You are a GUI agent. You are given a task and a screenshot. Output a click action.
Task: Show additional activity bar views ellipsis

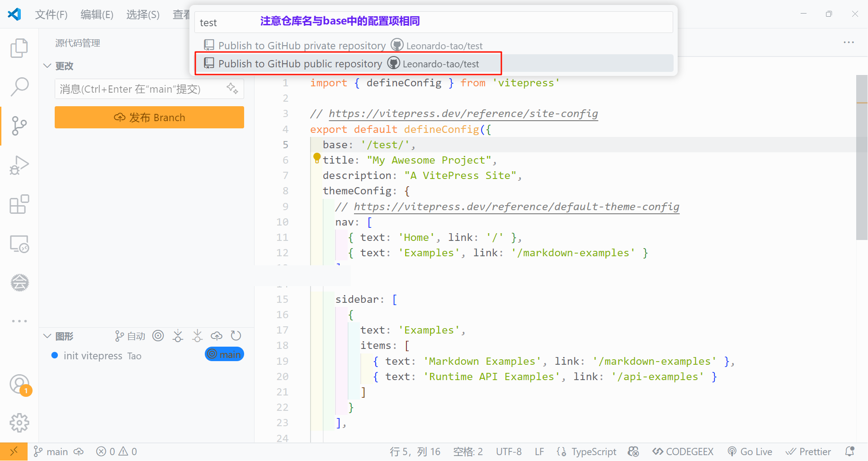click(x=19, y=321)
